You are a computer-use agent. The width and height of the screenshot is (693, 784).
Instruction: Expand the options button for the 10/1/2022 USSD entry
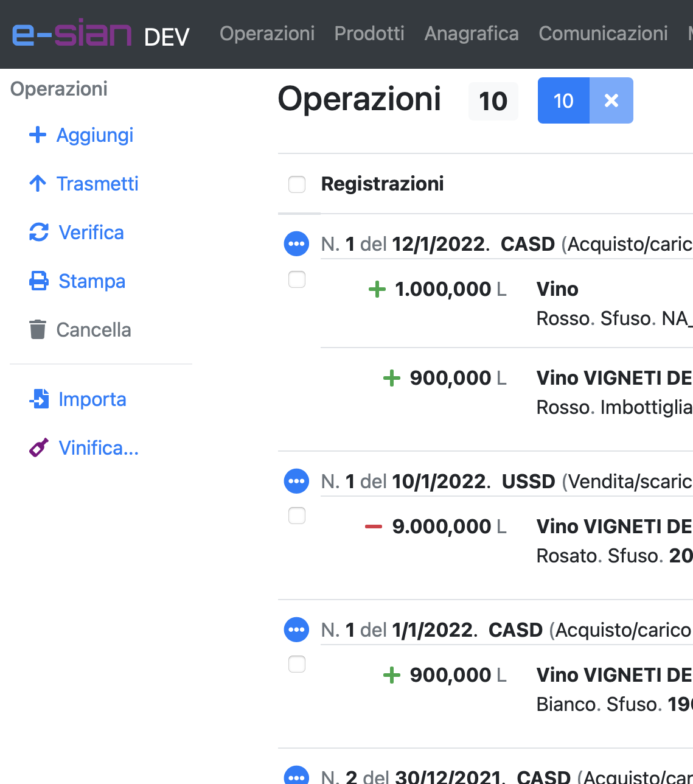click(x=296, y=481)
